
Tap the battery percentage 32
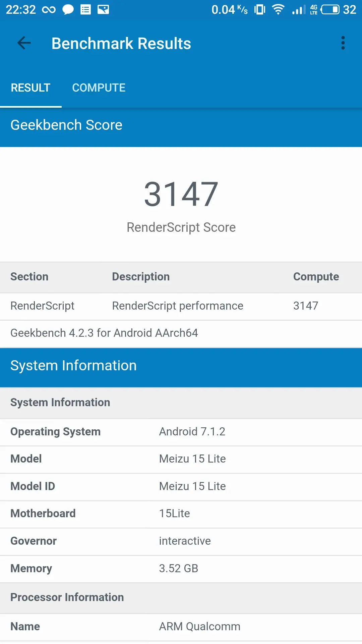[349, 10]
